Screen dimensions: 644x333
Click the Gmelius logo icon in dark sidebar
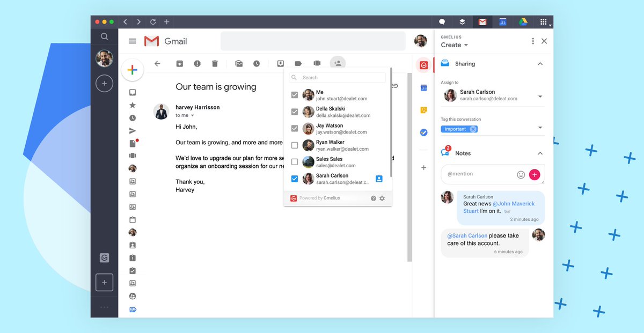pos(104,258)
